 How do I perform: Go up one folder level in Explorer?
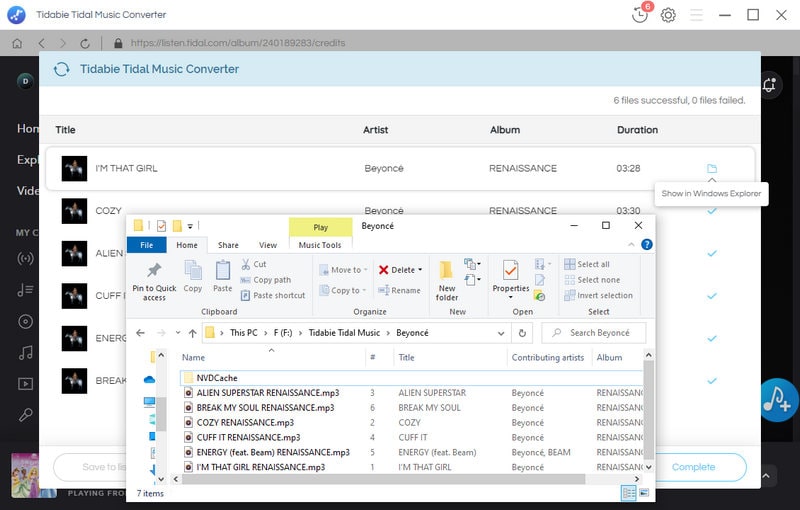[x=192, y=333]
